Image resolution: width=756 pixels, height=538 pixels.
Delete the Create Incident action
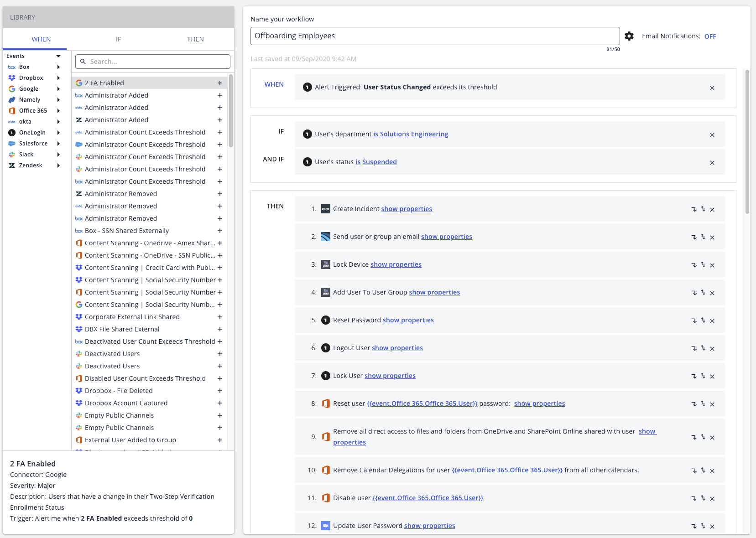[x=712, y=210]
